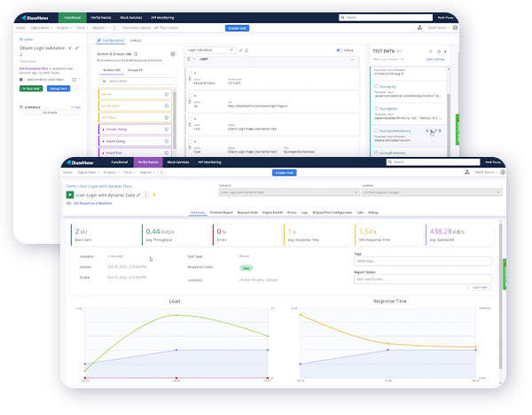
Task: Open Digital Bank dropdown in Functional window
Action: (x=42, y=27)
